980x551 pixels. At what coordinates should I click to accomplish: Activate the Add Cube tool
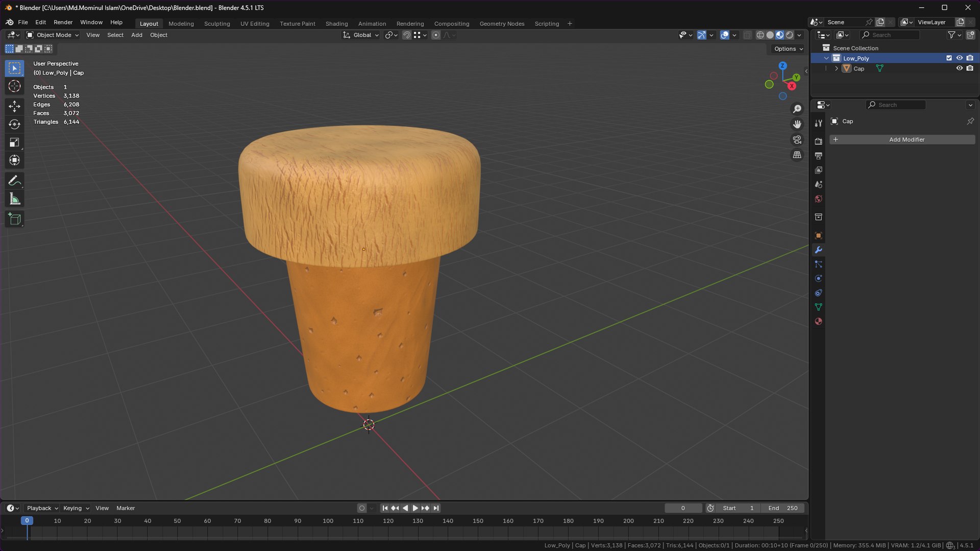pos(14,219)
